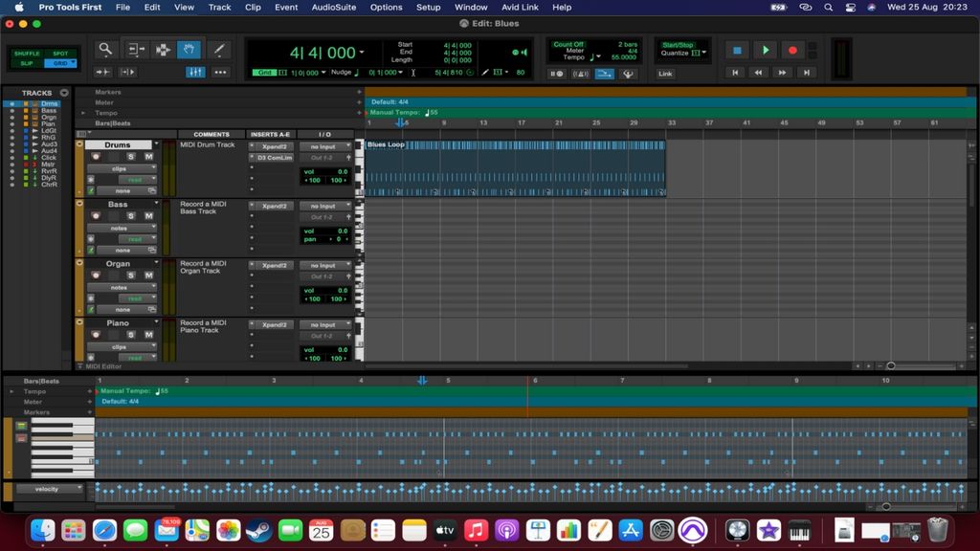Select the Zoomer tool
This screenshot has height=551, width=980.
[x=105, y=50]
